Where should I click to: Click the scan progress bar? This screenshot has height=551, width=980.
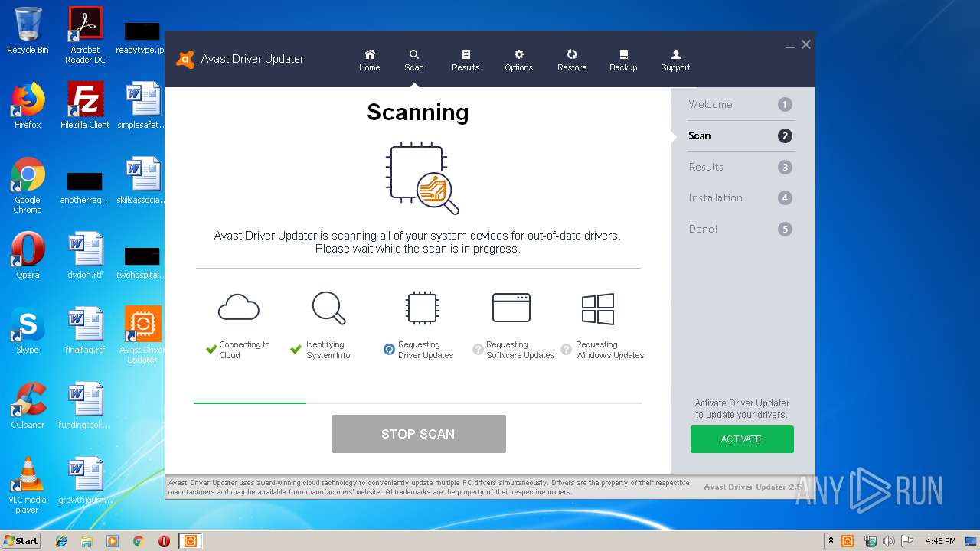pos(418,403)
